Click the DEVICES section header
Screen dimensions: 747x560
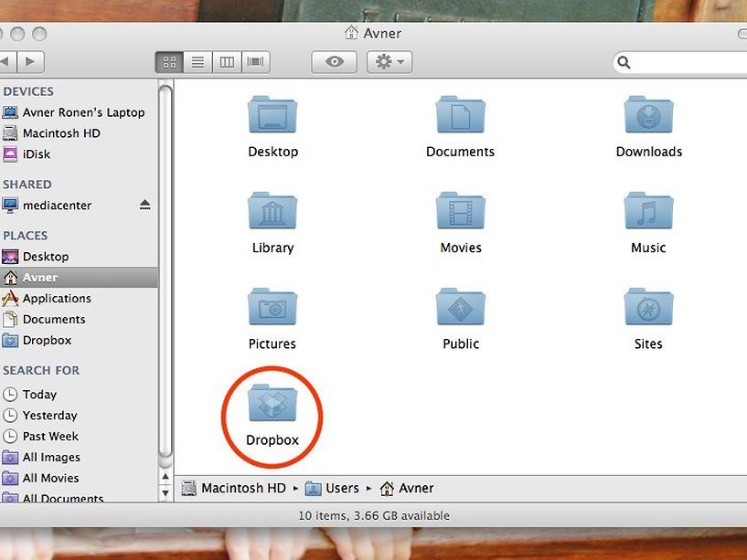pyautogui.click(x=28, y=91)
